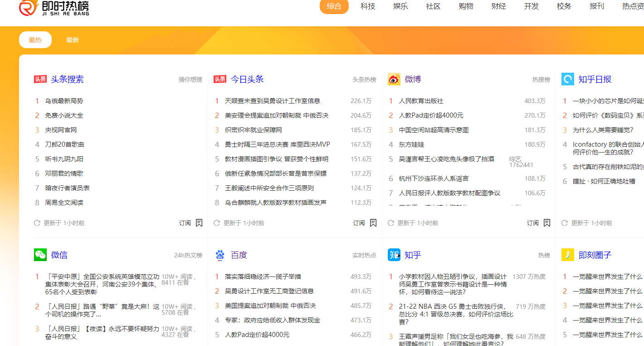The width and height of the screenshot is (644, 346).
Task: Subscribe to 今日头条 with 订阅
Action: [x=359, y=223]
